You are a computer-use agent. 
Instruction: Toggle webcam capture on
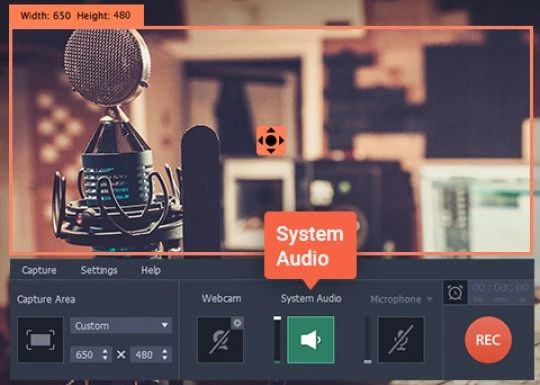tap(220, 340)
